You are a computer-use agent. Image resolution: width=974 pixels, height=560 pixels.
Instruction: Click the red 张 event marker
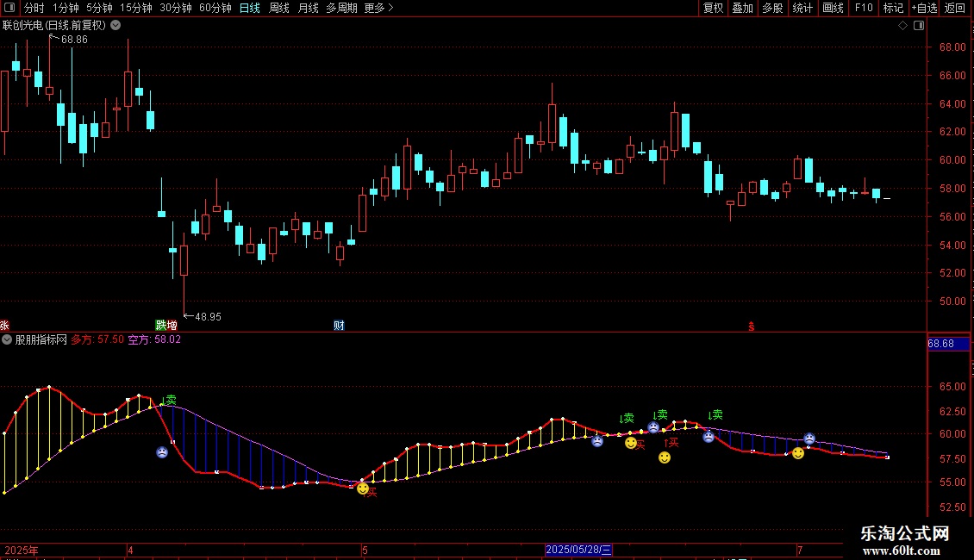click(x=4, y=326)
